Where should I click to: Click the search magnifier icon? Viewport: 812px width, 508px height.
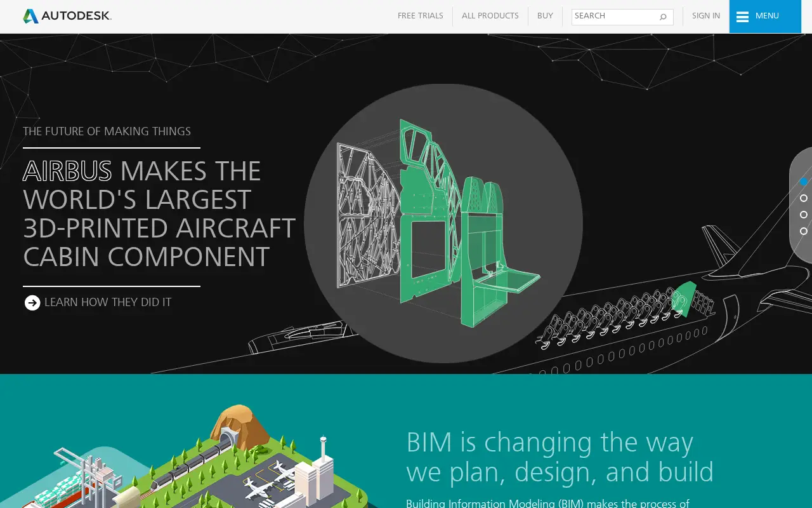(x=663, y=17)
